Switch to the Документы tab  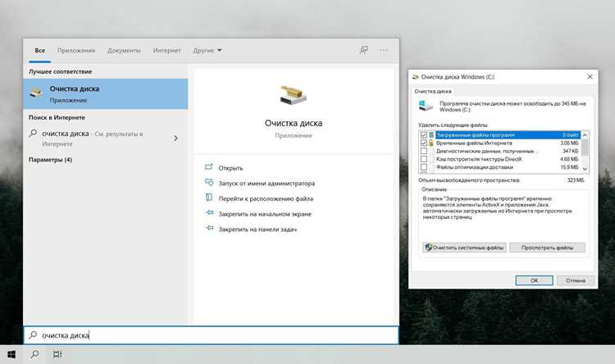[x=124, y=50]
